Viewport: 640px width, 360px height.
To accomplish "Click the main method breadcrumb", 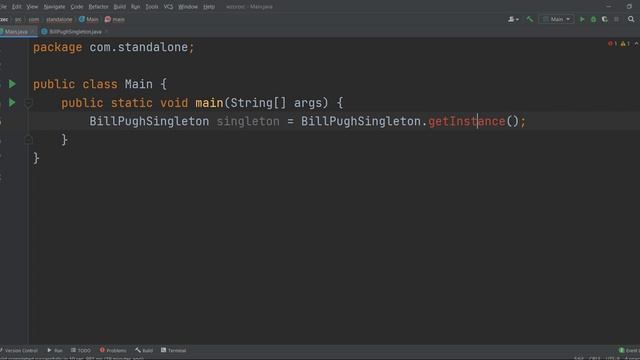I will coord(115,19).
